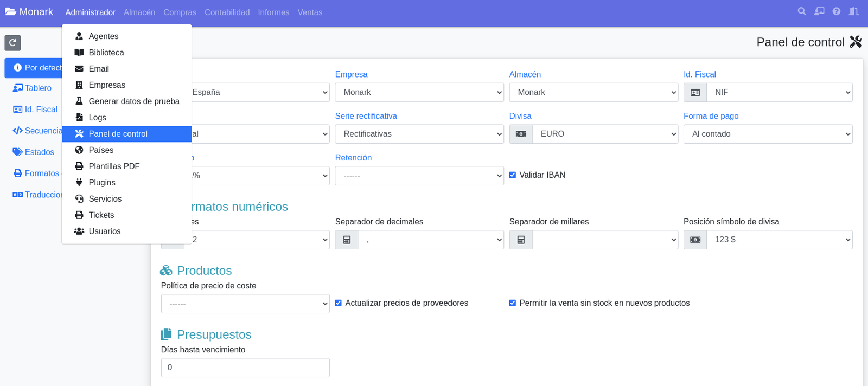
Task: Click the Productos cubes icon
Action: [x=166, y=271]
